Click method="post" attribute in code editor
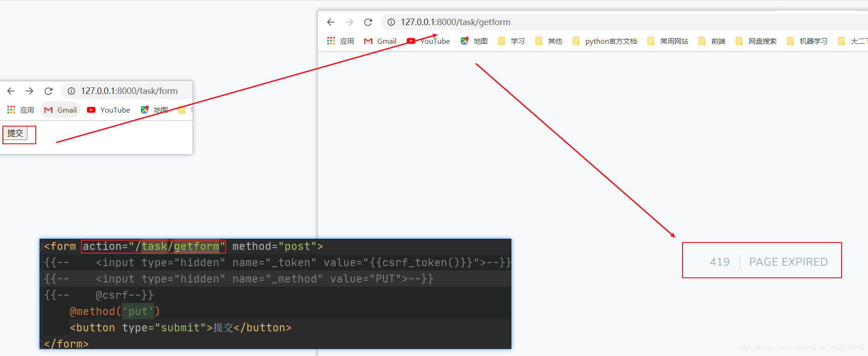868x356 pixels. click(274, 246)
